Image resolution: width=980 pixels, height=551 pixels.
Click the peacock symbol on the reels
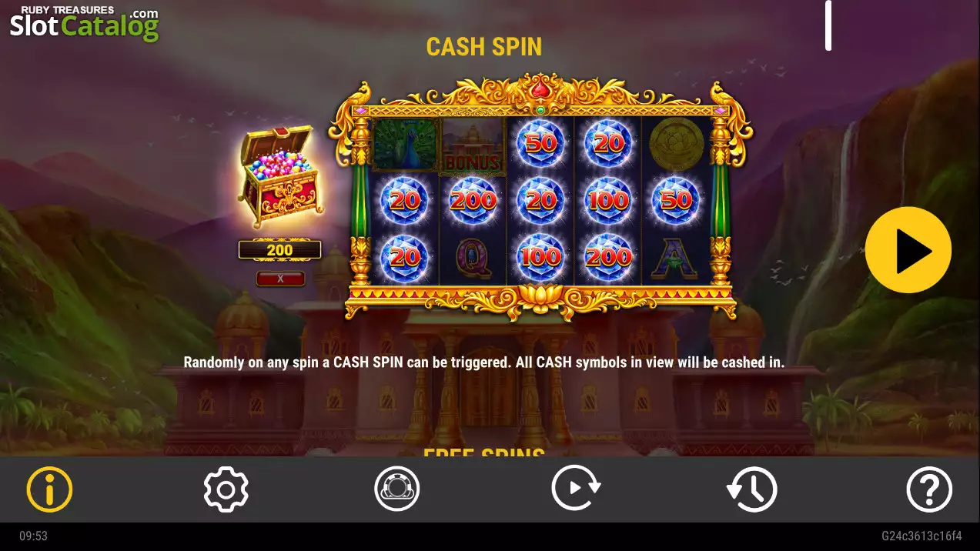[x=405, y=144]
